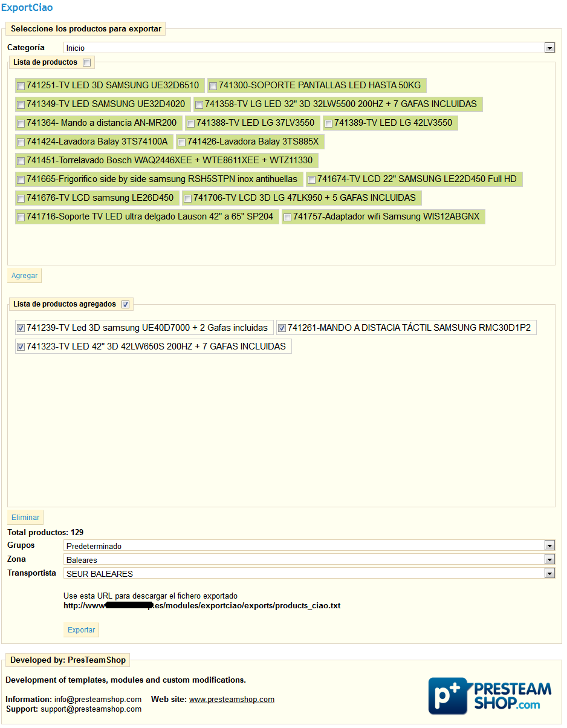
Task: Toggle select-all checkbox beside Lista de productos agregados
Action: [x=125, y=304]
